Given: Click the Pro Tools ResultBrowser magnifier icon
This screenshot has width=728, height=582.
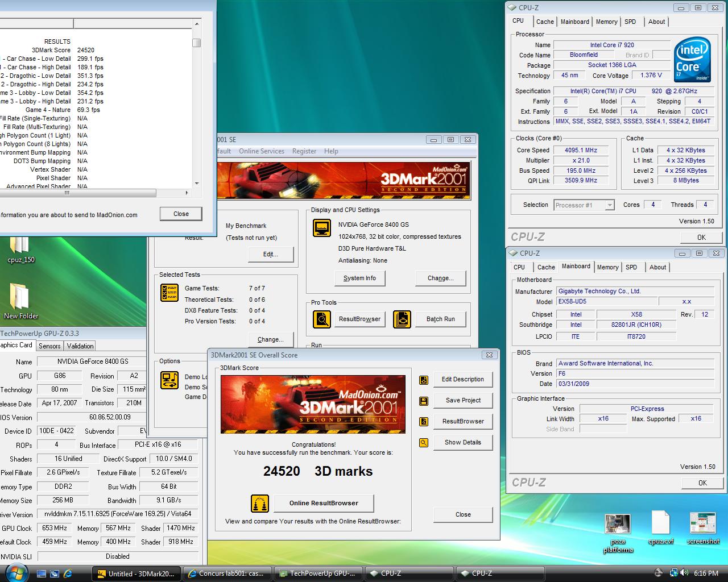Looking at the screenshot, I should click(322, 319).
